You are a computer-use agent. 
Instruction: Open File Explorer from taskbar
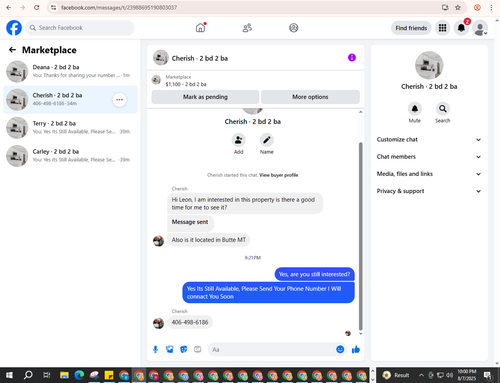point(64,375)
